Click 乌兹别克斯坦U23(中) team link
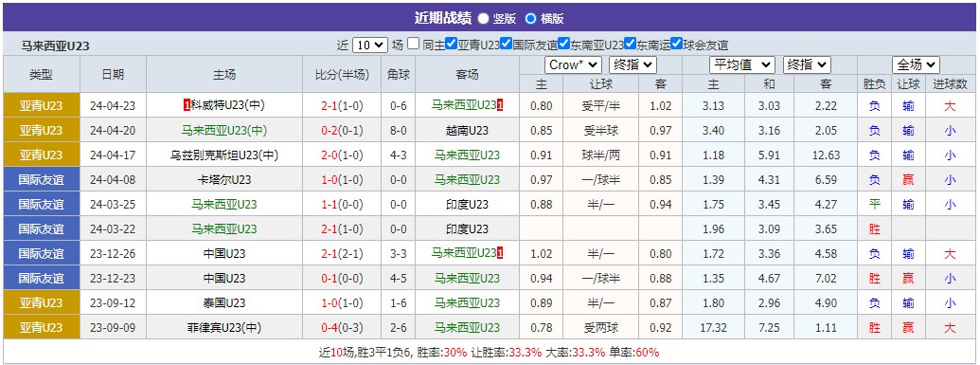 (x=224, y=155)
